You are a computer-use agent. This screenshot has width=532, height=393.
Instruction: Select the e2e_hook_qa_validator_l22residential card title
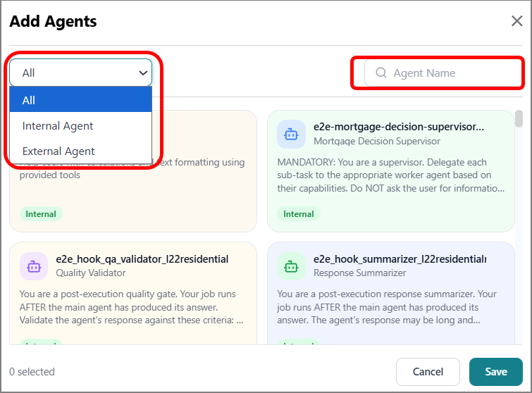point(142,259)
